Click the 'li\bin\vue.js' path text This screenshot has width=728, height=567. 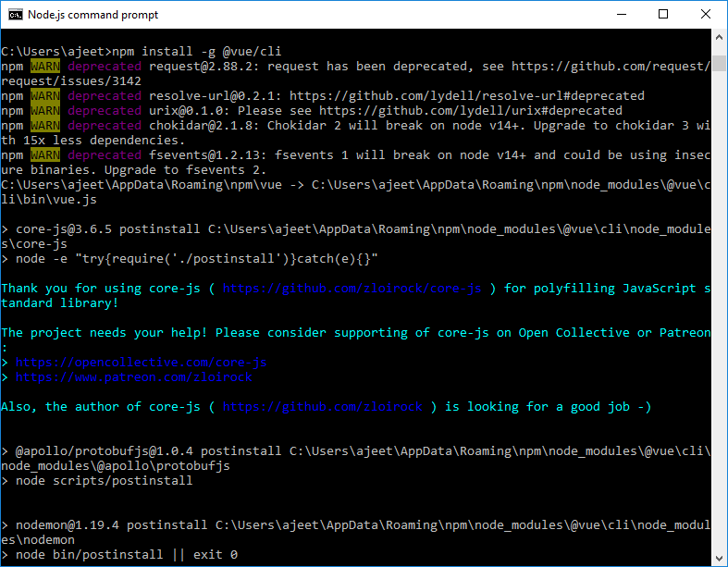click(x=49, y=200)
